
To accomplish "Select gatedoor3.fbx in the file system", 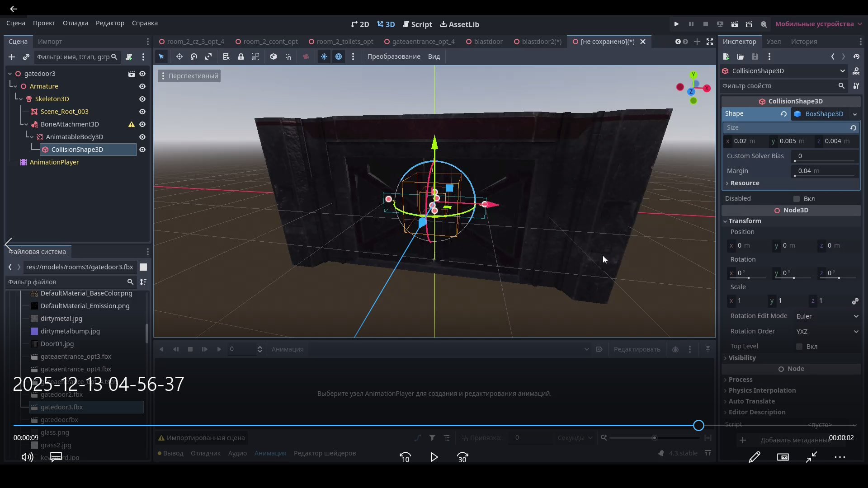I will (61, 407).
